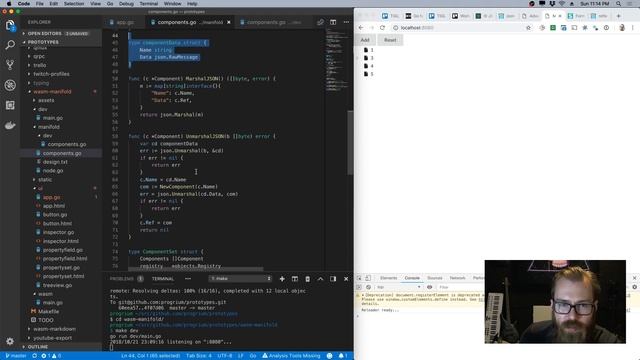
Task: Toggle DevTools device toolbar
Action: coord(368,278)
